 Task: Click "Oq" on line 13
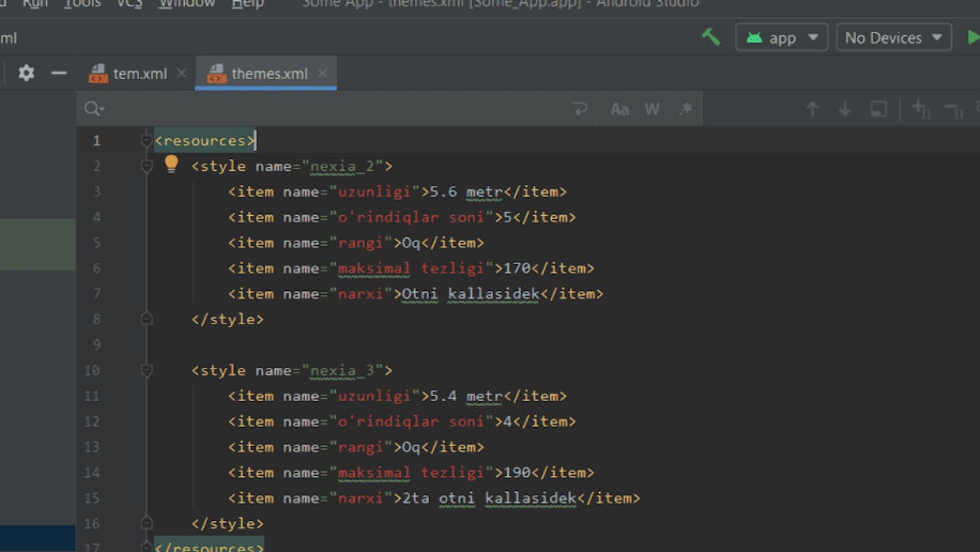point(411,447)
